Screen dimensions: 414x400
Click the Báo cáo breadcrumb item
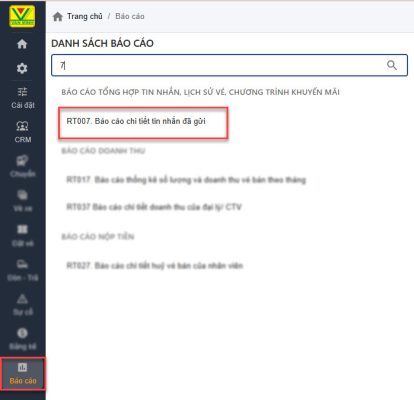130,16
